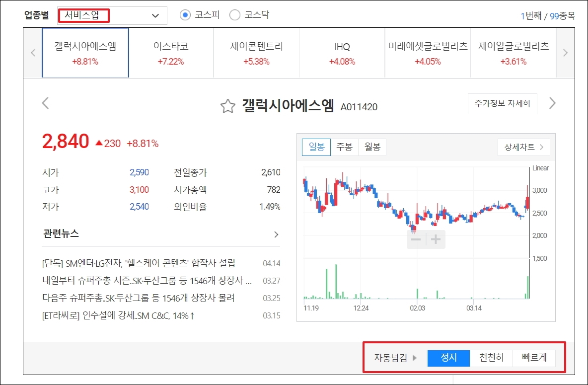Select the IHQ +4.08% stock card
588x385 pixels.
pos(342,53)
